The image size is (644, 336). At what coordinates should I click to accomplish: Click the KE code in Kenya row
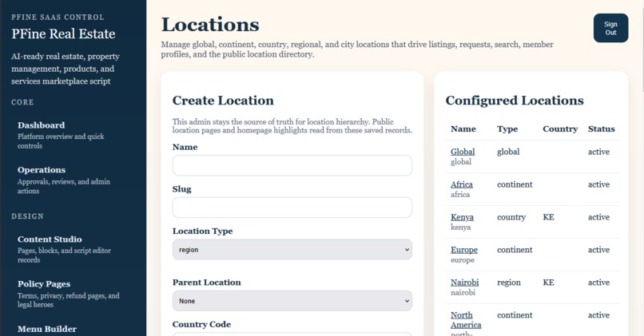click(548, 217)
